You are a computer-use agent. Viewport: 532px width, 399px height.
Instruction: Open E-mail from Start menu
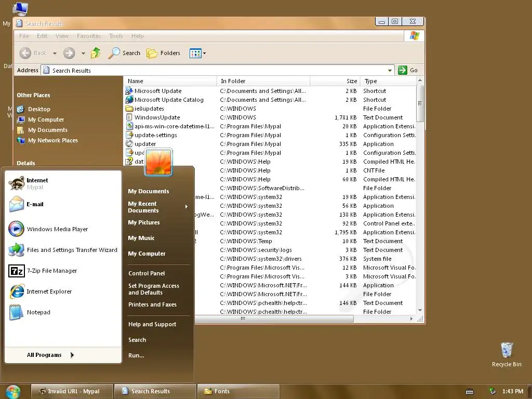tap(63, 204)
